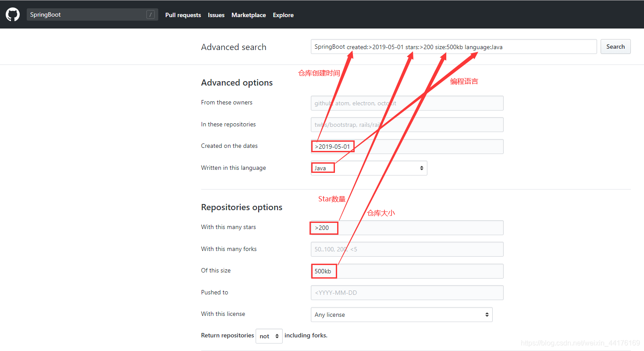Screen dimensions: 644x351
Task: Click the 'Created on the dates' label
Action: pyautogui.click(x=229, y=146)
